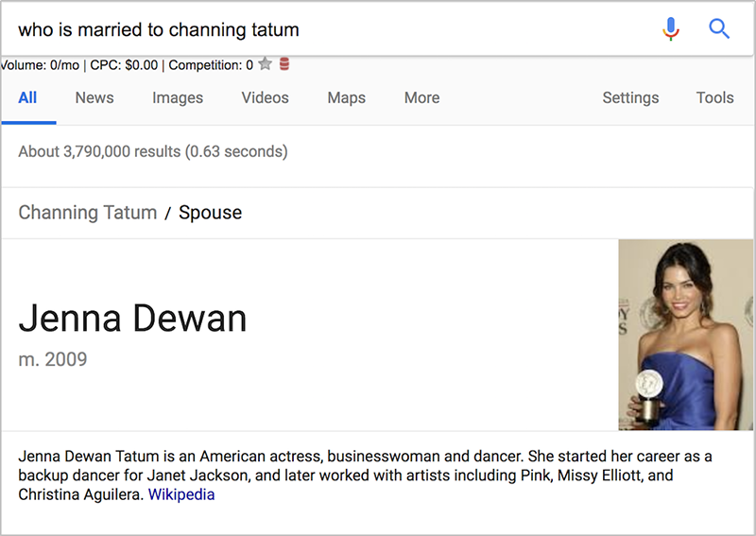
Task: Click the red database stack icon
Action: point(284,63)
